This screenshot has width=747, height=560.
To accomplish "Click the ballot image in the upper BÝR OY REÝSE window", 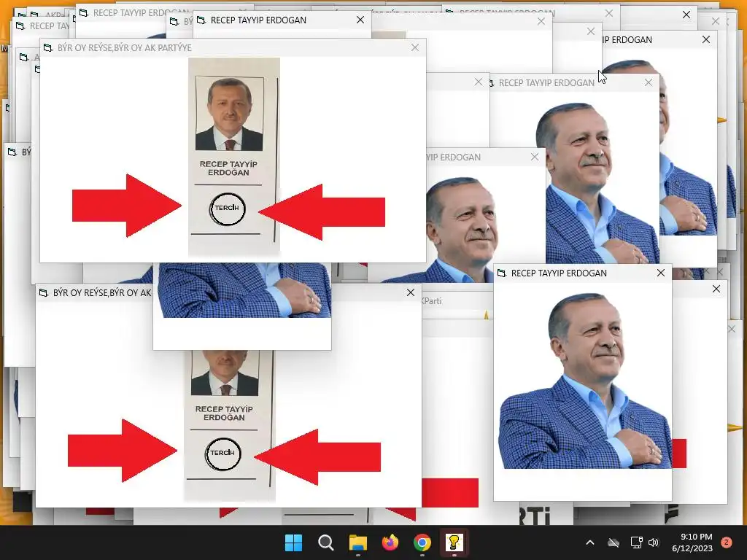I will tap(234, 157).
